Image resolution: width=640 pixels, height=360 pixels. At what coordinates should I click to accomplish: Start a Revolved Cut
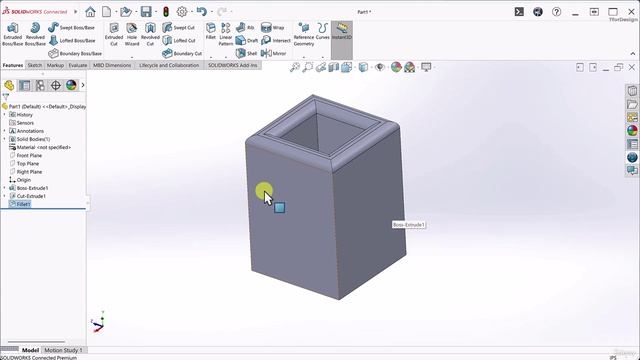[x=150, y=34]
